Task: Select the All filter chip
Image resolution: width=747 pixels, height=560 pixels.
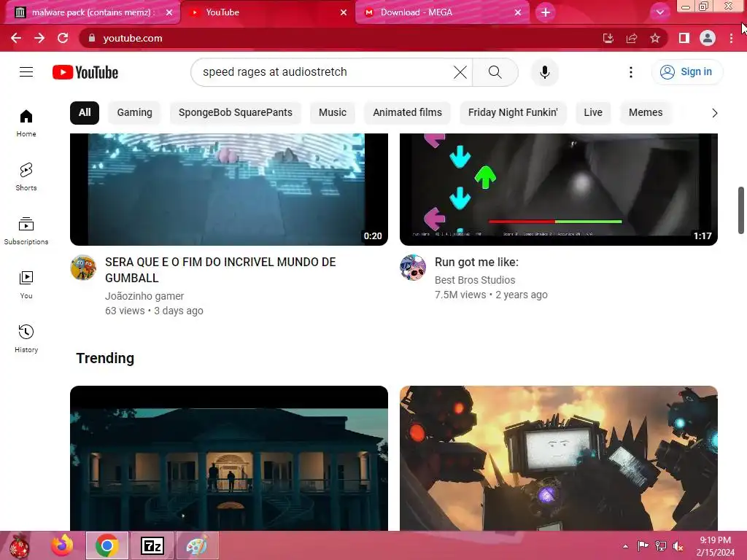Action: click(x=85, y=113)
